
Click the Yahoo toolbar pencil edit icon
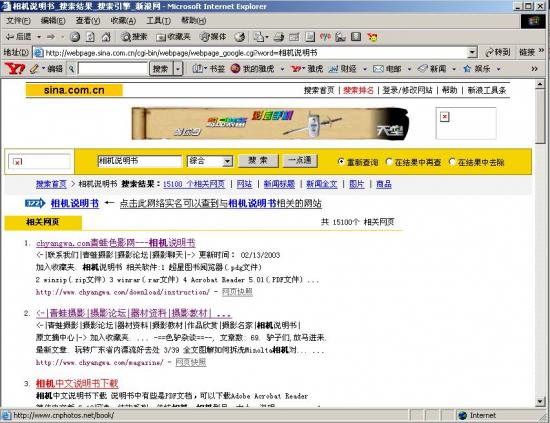coord(34,69)
